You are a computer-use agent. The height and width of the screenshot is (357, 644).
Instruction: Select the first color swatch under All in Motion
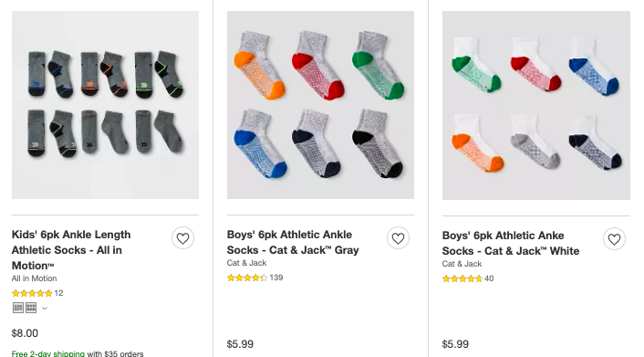pos(18,308)
